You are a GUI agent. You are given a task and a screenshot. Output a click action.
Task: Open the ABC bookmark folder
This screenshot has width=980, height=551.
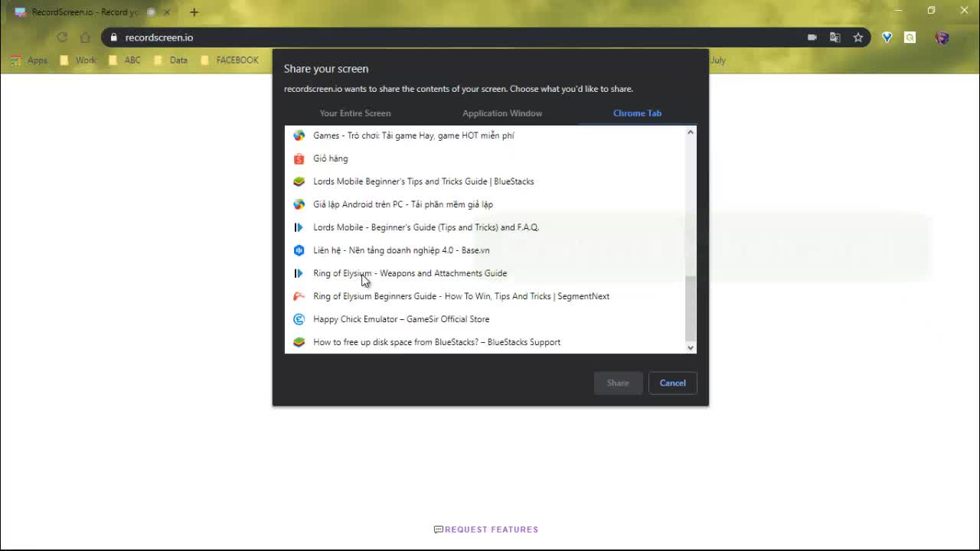pos(125,60)
